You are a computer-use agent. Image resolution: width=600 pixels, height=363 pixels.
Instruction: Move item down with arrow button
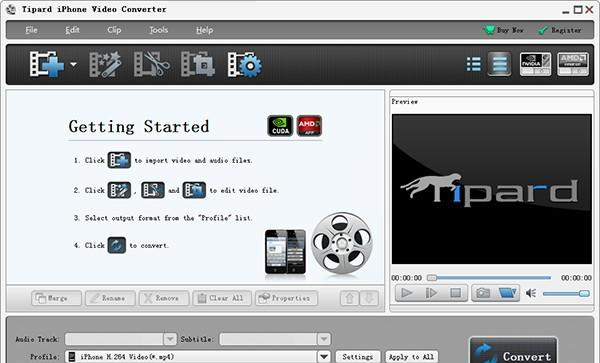pyautogui.click(x=369, y=298)
